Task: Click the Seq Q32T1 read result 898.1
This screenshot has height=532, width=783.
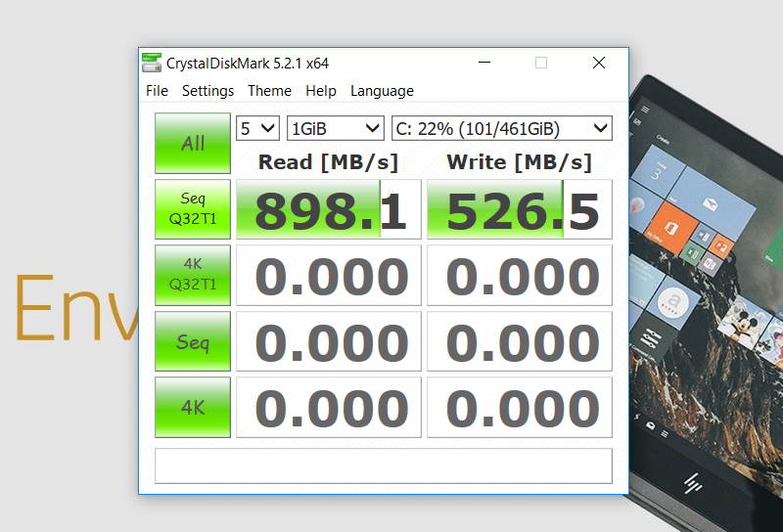Action: click(x=329, y=209)
